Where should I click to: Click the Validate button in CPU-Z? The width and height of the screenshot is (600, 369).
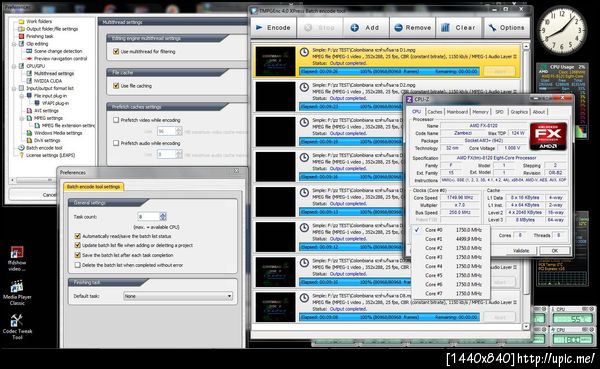tap(521, 250)
